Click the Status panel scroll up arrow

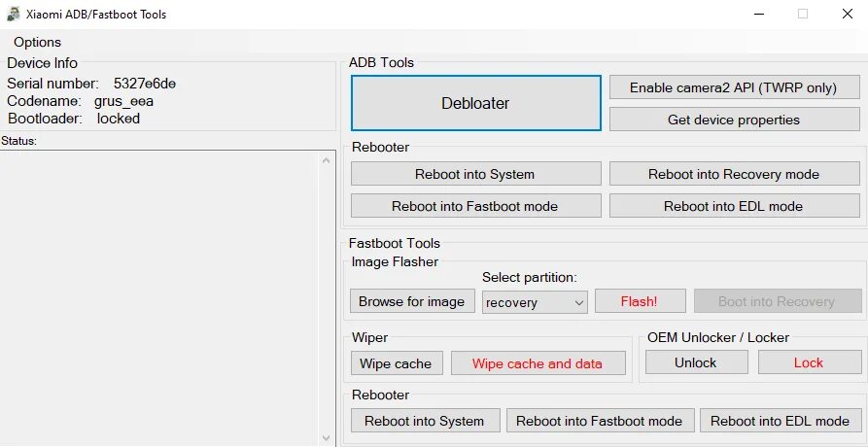coord(326,161)
